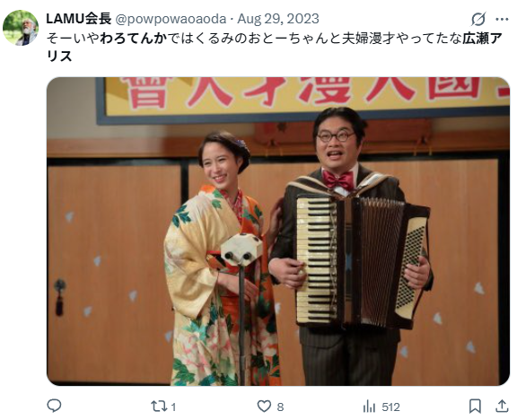The width and height of the screenshot is (517, 420).
Task: Click the share upload arrow icon
Action: tap(502, 407)
